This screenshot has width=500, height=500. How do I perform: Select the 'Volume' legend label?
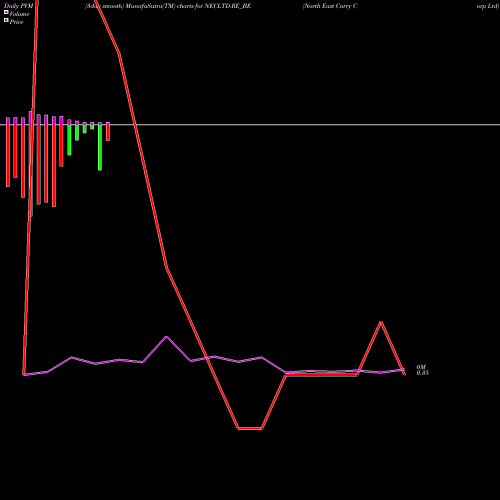[x=19, y=14]
